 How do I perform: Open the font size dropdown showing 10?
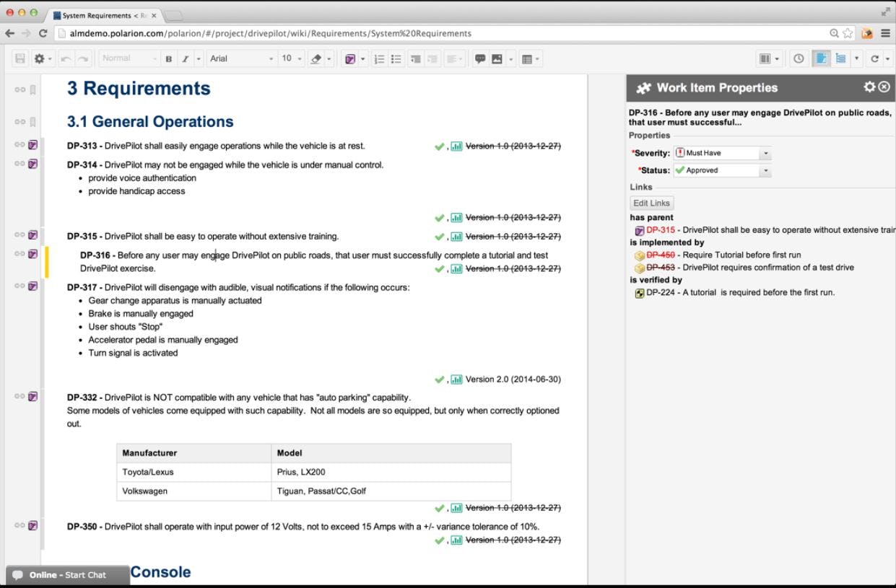(x=291, y=58)
